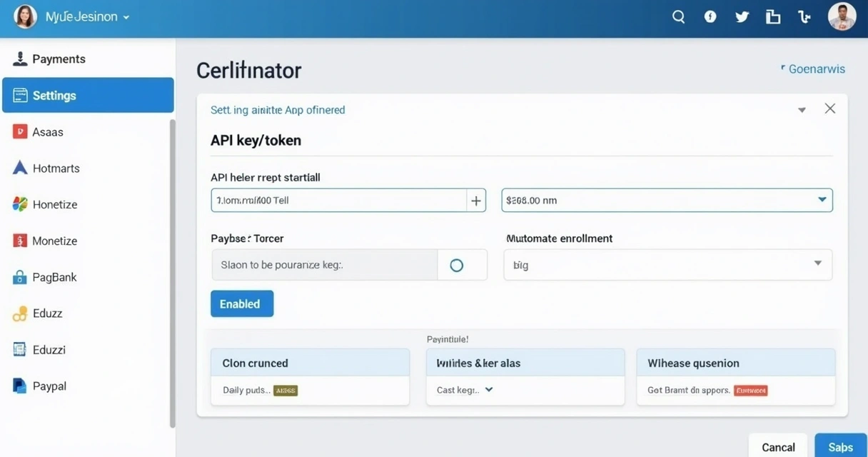
Task: Select the Hotmarts icon in sidebar
Action: 20,168
